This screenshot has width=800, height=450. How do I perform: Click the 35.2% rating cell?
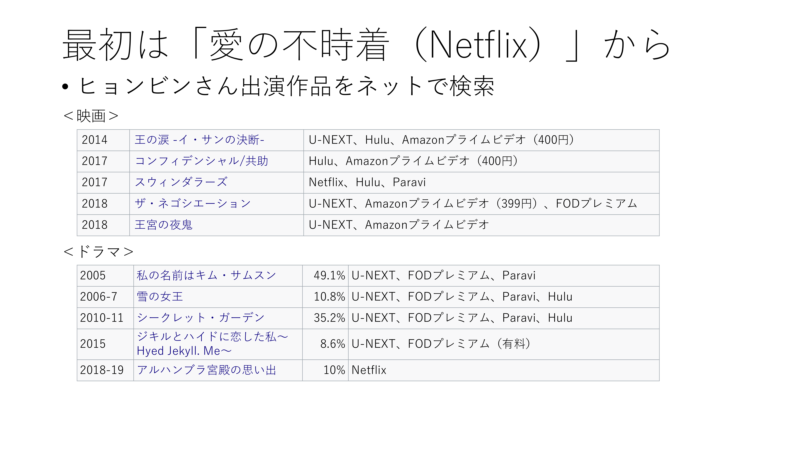(329, 318)
